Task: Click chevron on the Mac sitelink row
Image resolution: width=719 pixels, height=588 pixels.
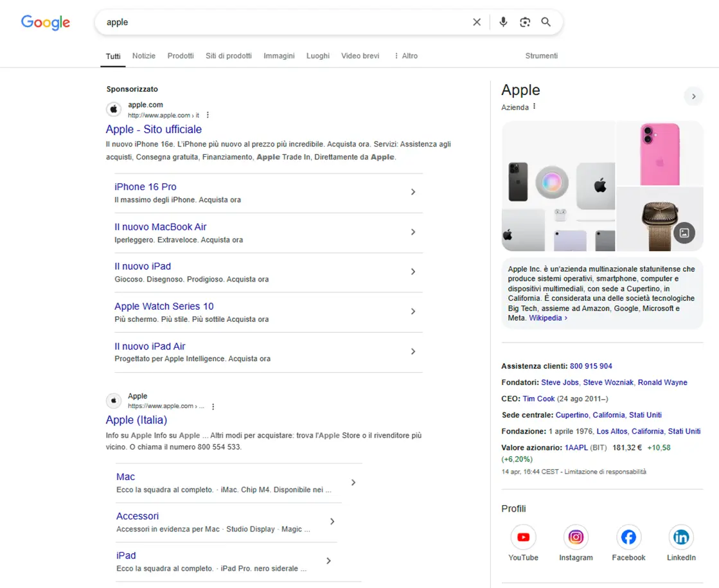Action: click(x=353, y=483)
